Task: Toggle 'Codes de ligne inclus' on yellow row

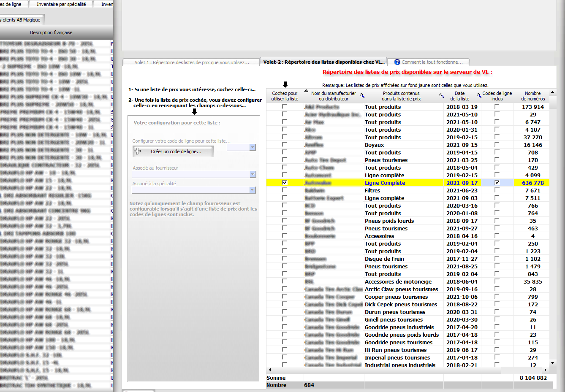Action: click(497, 183)
